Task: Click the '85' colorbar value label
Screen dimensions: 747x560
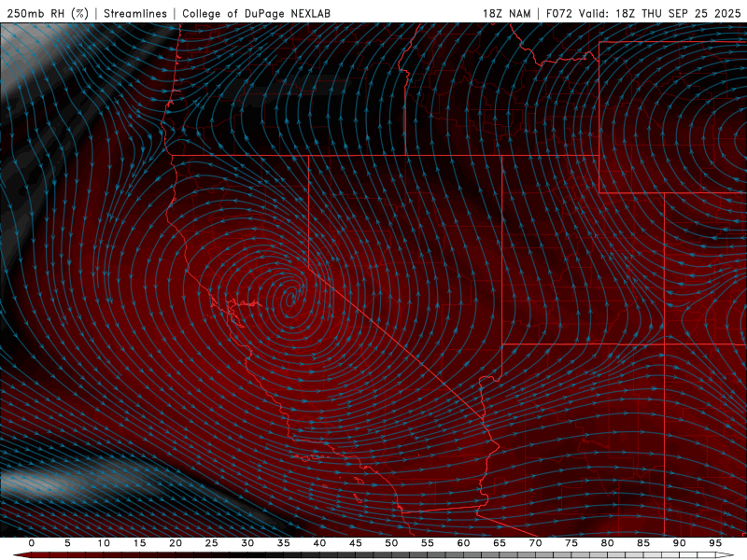Action: point(642,543)
